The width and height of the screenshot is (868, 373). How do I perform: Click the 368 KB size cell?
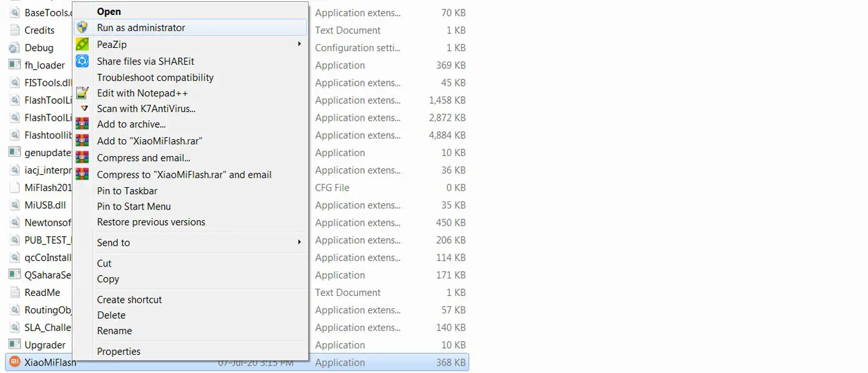click(x=450, y=362)
